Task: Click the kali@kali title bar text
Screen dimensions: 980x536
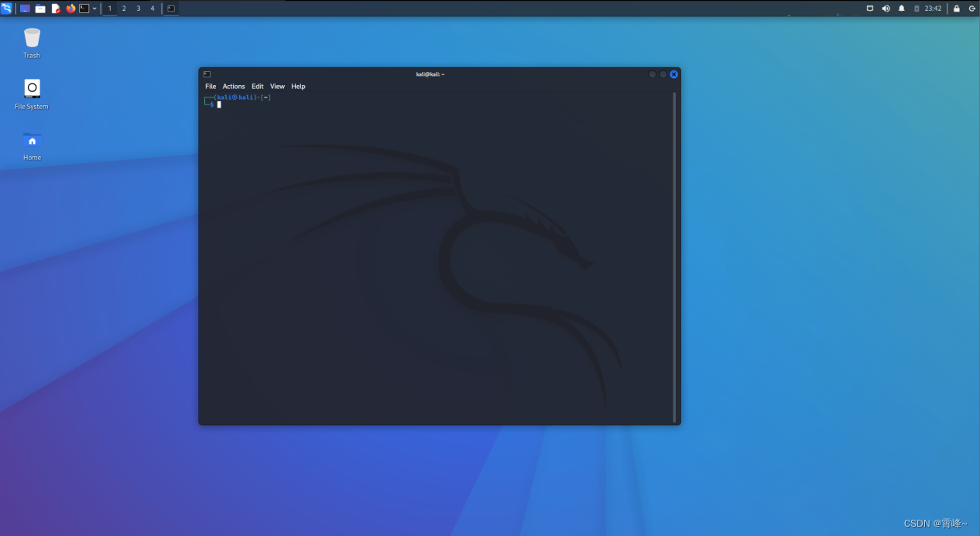Action: (430, 74)
